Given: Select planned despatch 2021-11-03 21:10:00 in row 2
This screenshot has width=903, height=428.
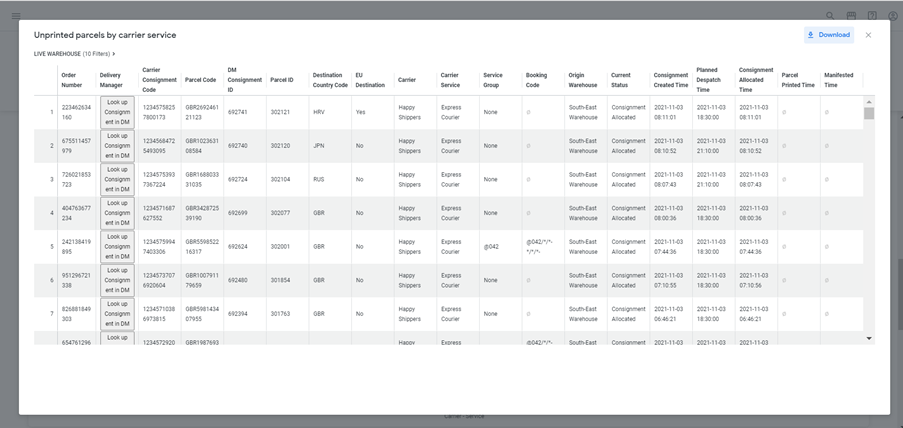Looking at the screenshot, I should [x=714, y=146].
